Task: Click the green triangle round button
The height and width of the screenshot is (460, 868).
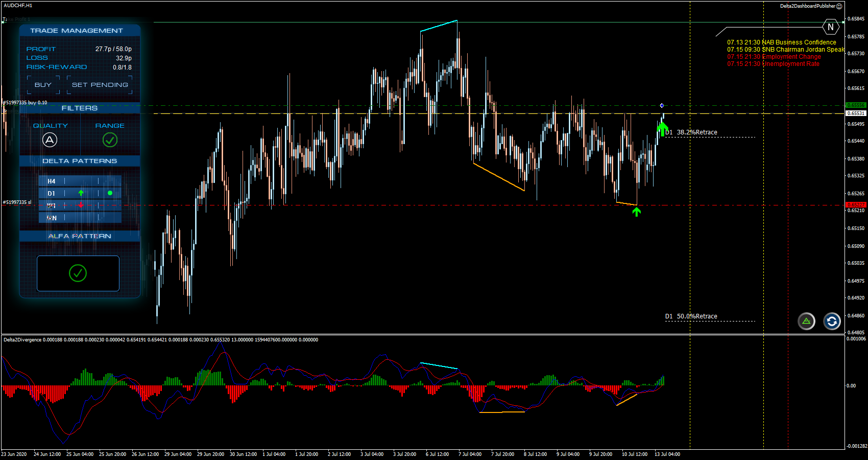Action: click(x=806, y=321)
